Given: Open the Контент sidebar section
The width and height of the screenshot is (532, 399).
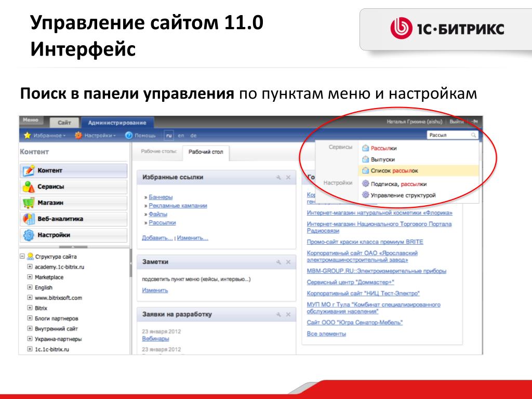Looking at the screenshot, I should tap(74, 170).
